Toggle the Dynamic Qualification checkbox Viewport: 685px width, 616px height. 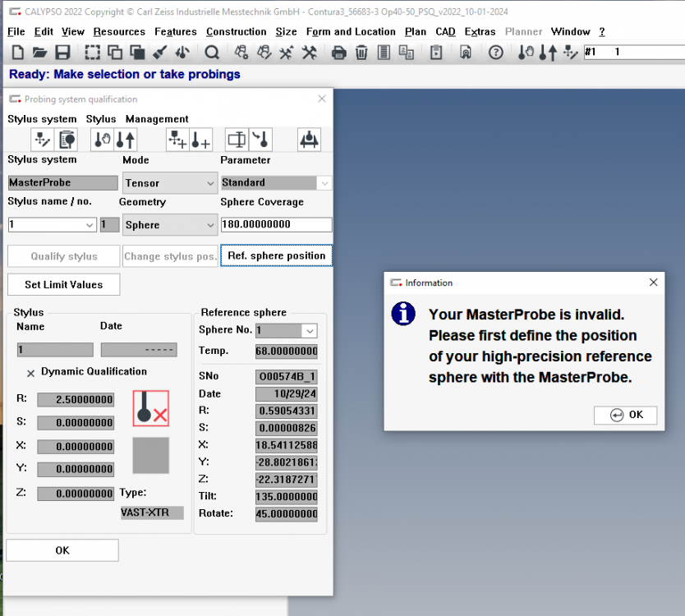pyautogui.click(x=31, y=373)
